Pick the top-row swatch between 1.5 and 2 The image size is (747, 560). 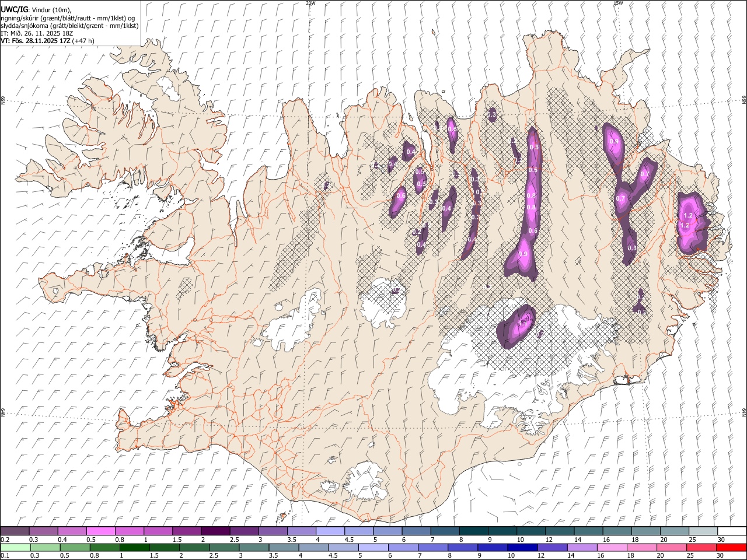pyautogui.click(x=186, y=531)
